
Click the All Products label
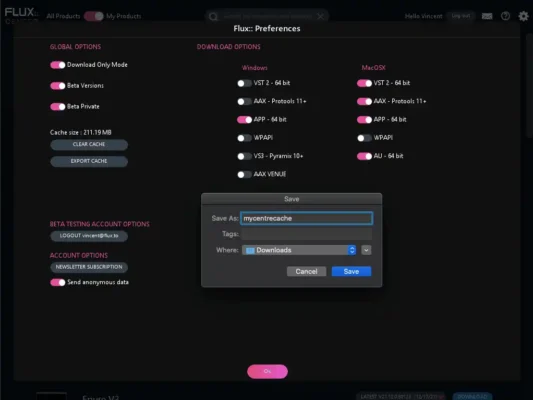63,16
